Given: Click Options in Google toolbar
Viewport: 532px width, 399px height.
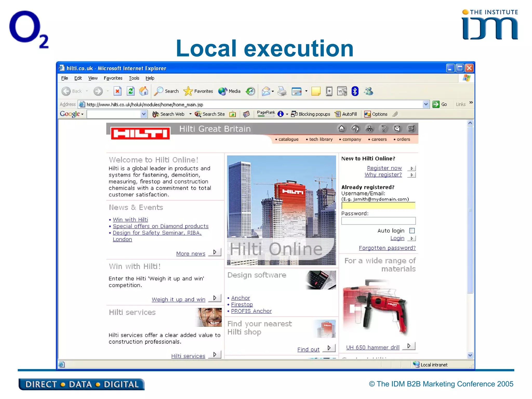Looking at the screenshot, I should (x=376, y=114).
